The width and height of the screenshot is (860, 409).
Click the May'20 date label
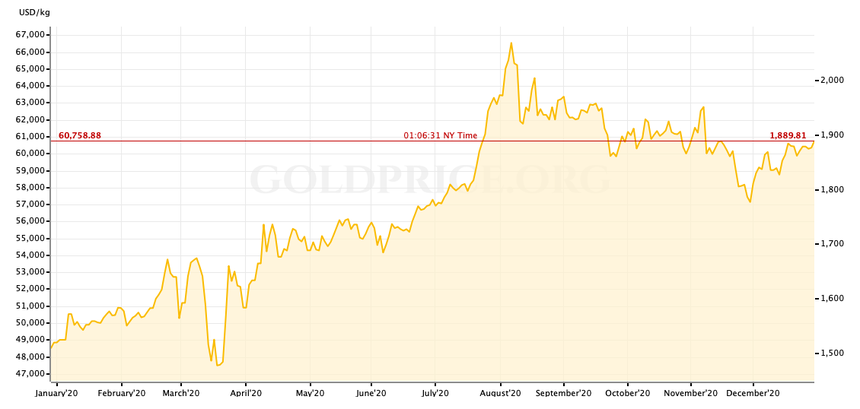pos(311,394)
